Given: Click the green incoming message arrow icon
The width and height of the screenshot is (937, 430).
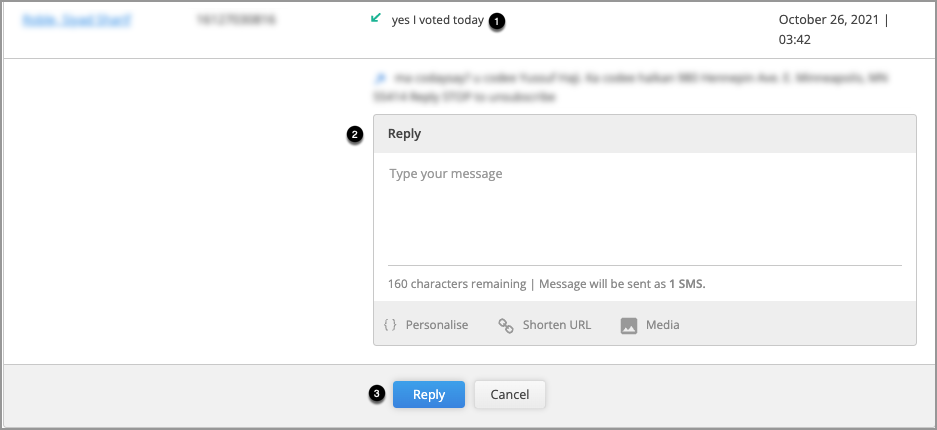Looking at the screenshot, I should coord(375,19).
